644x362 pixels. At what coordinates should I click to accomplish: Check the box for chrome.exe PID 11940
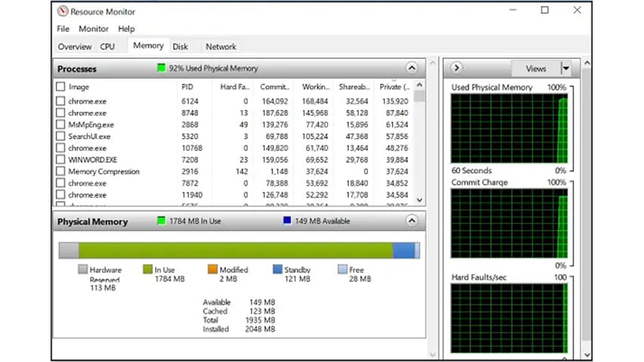[60, 195]
